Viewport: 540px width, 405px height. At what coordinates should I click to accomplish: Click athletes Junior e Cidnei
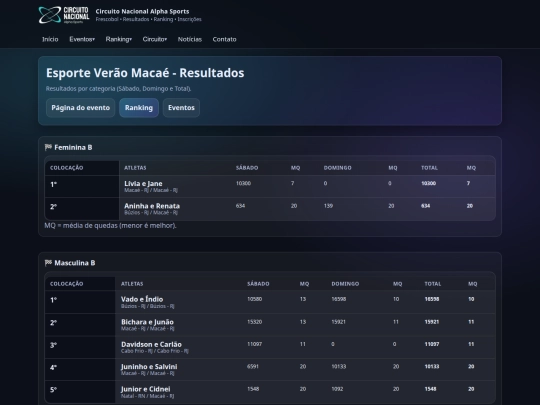tap(145, 389)
